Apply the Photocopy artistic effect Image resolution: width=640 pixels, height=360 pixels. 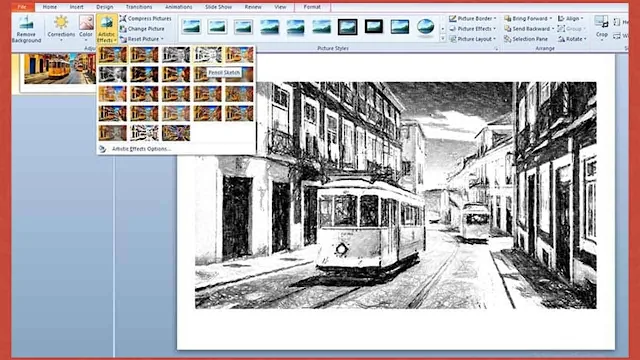click(x=144, y=133)
